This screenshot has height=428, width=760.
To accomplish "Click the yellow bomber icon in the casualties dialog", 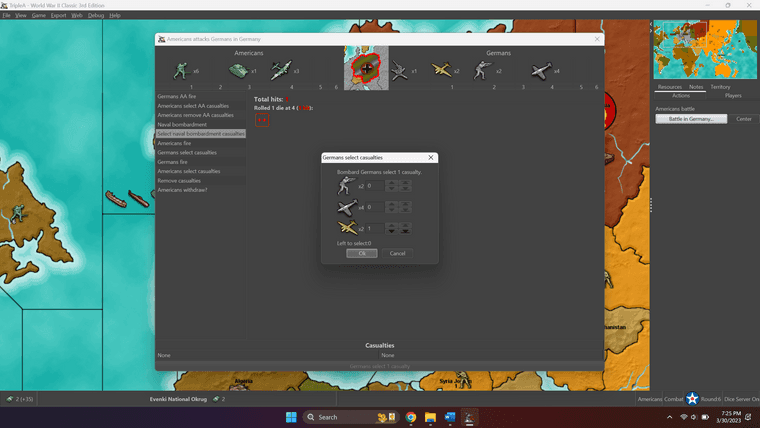I will 347,228.
